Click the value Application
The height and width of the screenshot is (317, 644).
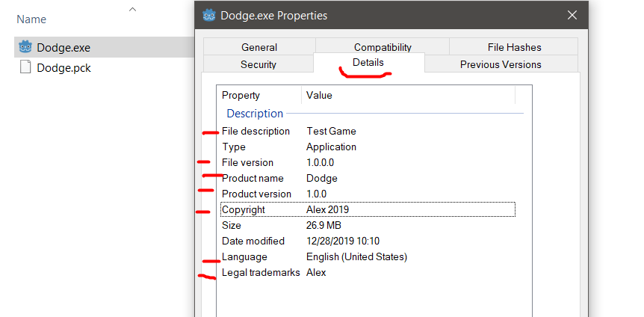[332, 147]
